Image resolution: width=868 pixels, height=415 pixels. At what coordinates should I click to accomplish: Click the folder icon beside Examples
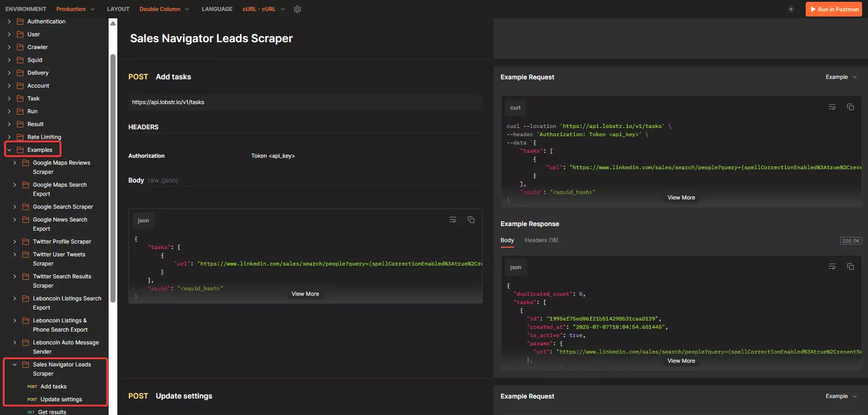(20, 149)
